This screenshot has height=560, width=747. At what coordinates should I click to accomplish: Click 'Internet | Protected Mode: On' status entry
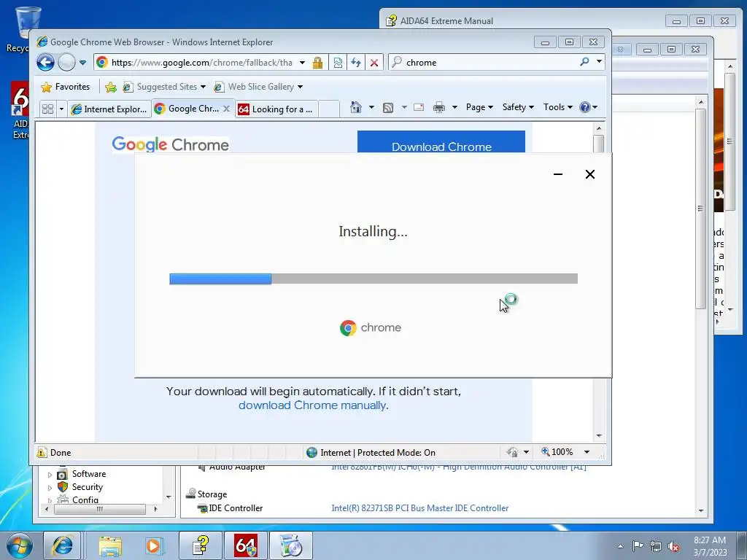pyautogui.click(x=371, y=452)
